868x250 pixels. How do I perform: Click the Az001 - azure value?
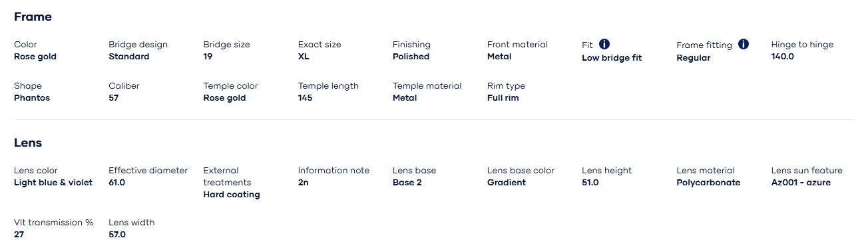(801, 183)
